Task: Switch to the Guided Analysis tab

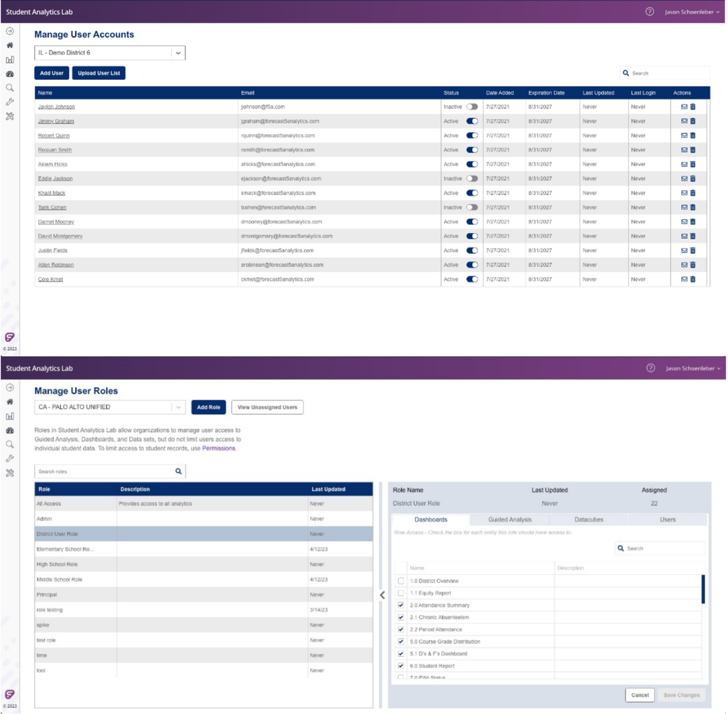Action: click(510, 520)
